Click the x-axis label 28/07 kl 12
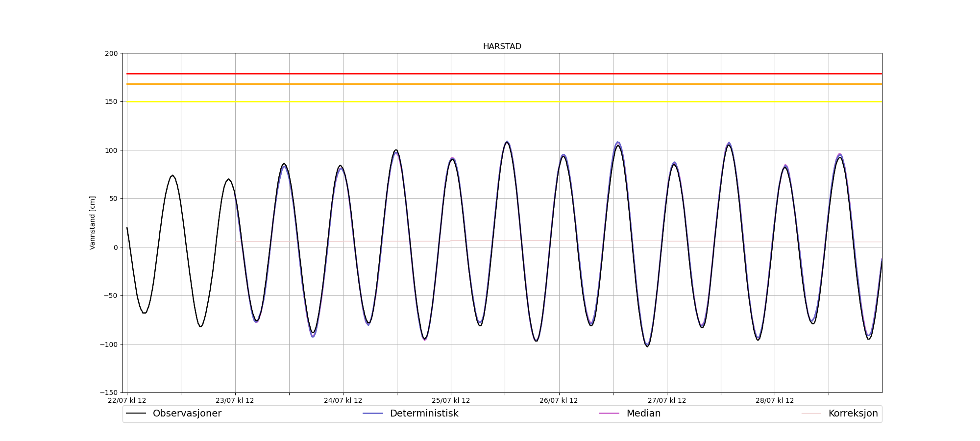 tap(775, 401)
